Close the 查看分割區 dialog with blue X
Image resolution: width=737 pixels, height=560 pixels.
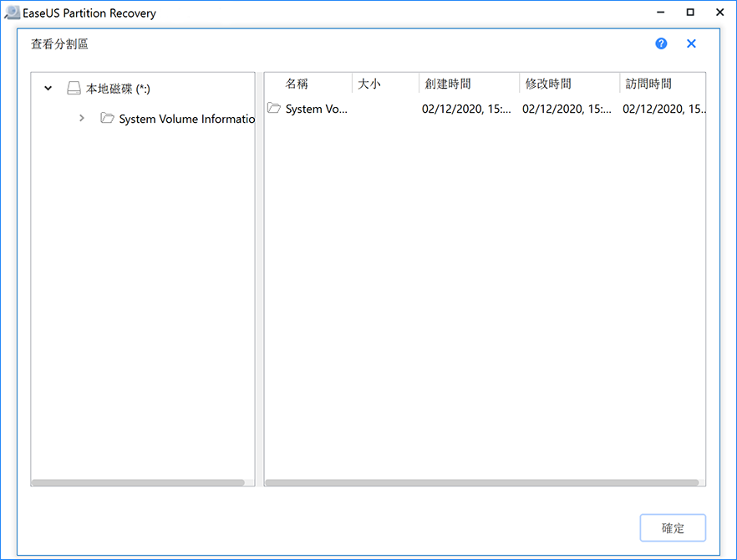click(691, 43)
